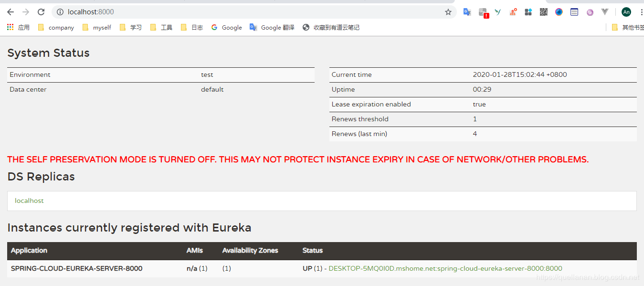Select the Renews threshold label
This screenshot has height=286, width=644.
(x=360, y=119)
